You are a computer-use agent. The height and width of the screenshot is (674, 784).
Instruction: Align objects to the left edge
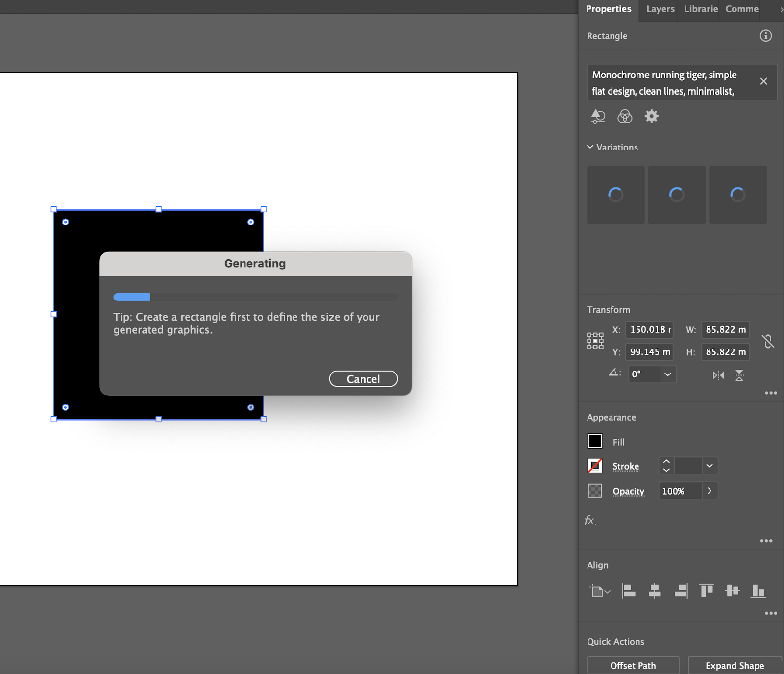[628, 591]
